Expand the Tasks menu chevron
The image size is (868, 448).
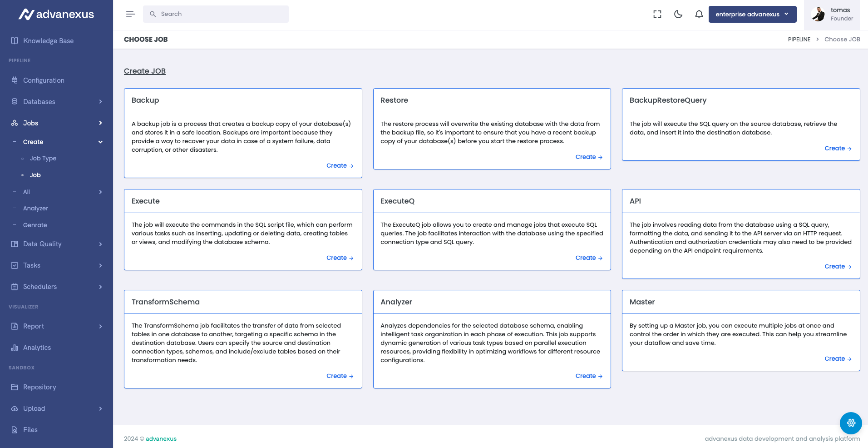100,265
